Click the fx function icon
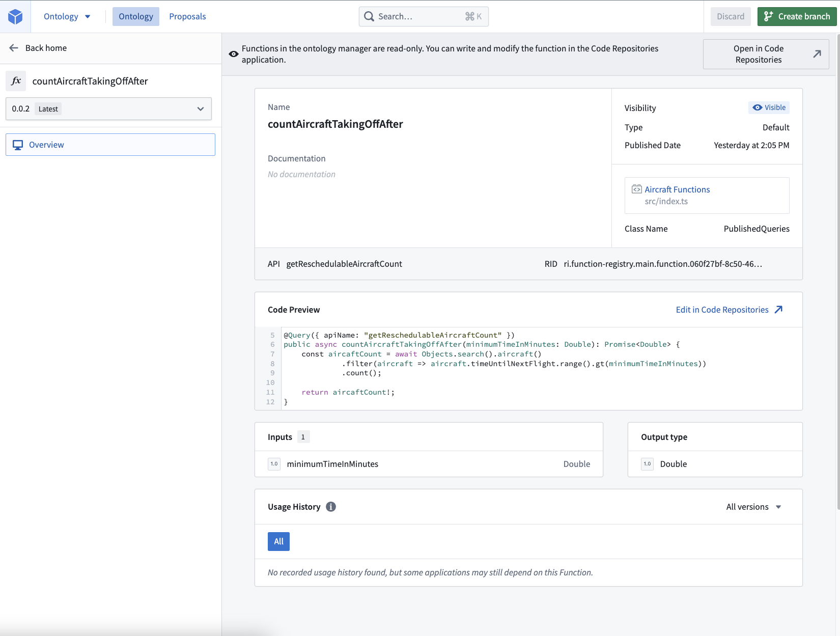 click(16, 81)
